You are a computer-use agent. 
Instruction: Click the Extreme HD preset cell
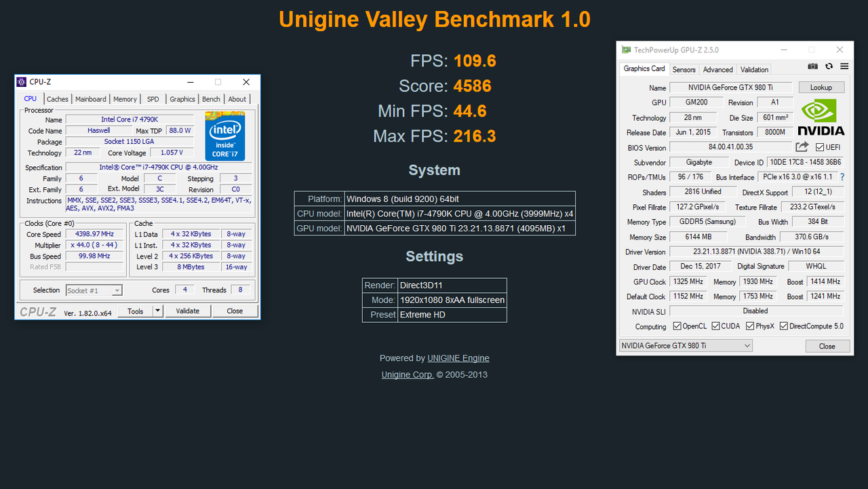(452, 315)
